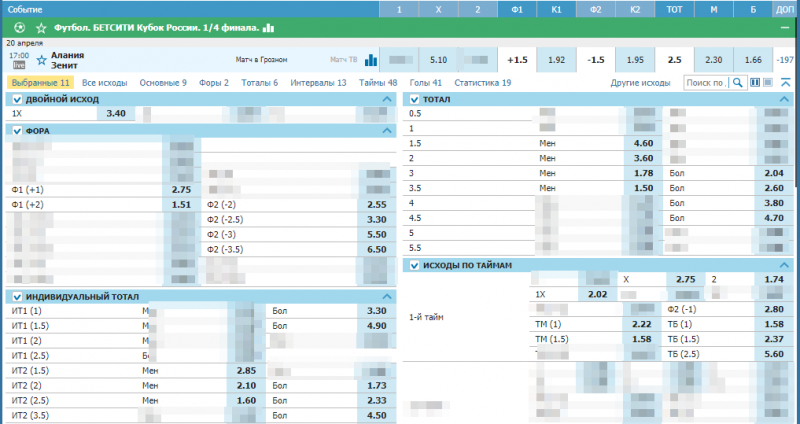Toggle the ДВОЙНОЙ ИСХОД checkbox

17,100
